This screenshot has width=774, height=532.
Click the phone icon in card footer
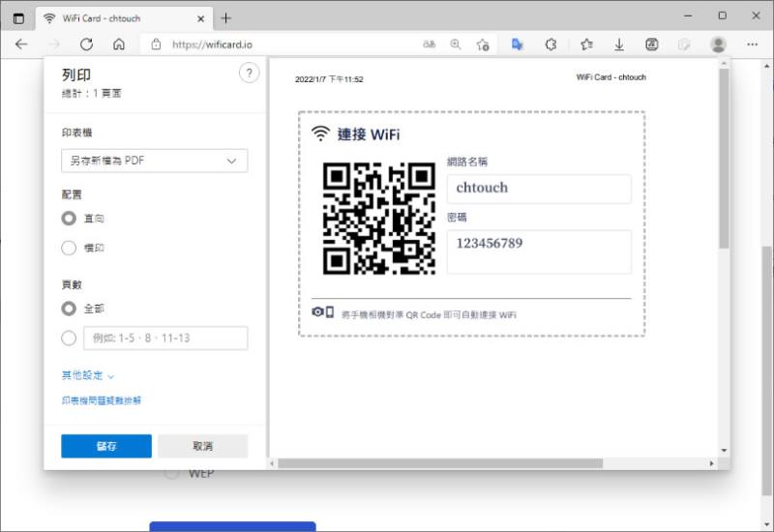tap(330, 311)
